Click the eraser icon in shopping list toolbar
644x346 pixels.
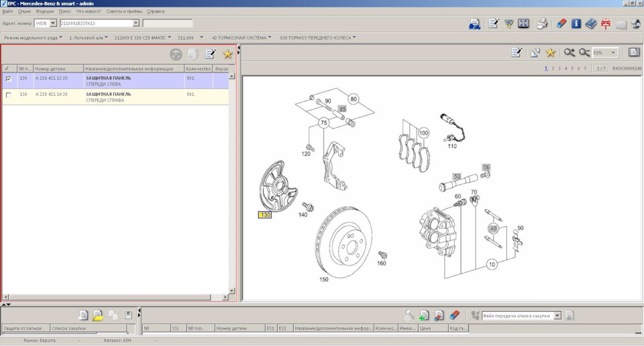(454, 315)
